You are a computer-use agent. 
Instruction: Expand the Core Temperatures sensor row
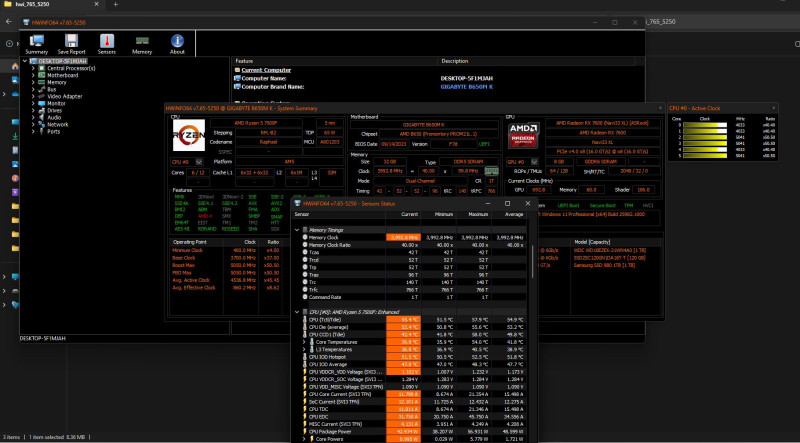(x=305, y=342)
